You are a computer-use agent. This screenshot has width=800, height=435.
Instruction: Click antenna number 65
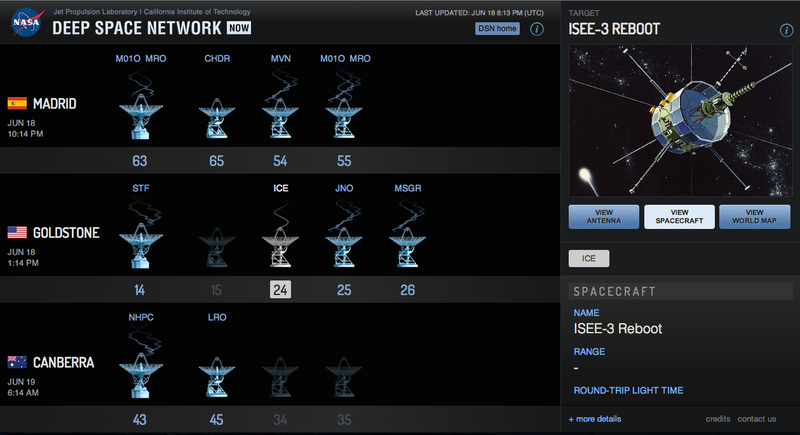pyautogui.click(x=216, y=161)
